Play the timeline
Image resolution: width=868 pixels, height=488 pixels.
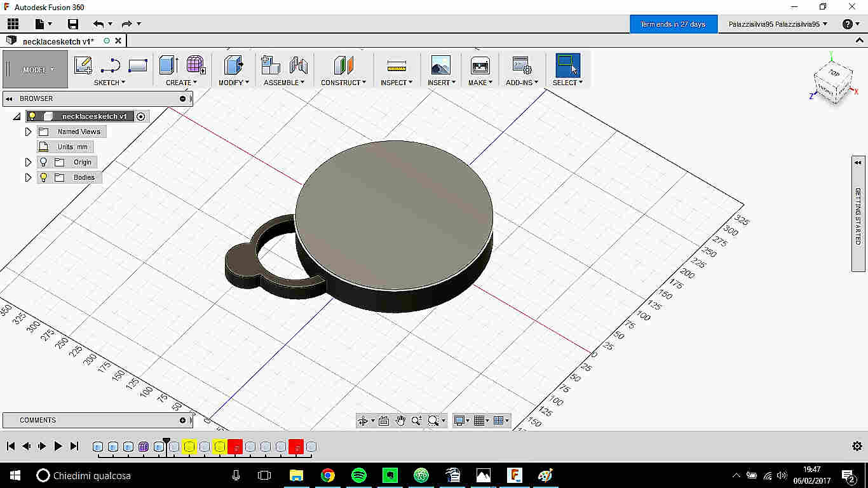(x=58, y=446)
